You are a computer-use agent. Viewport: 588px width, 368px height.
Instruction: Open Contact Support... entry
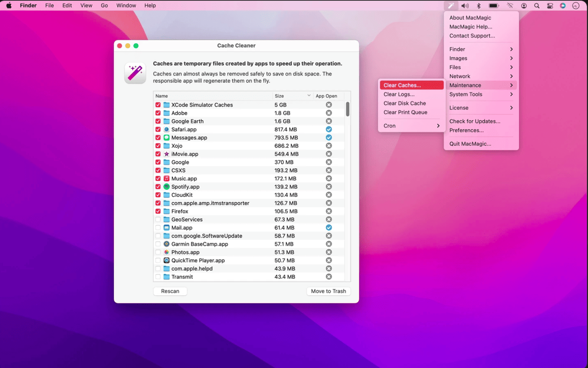[481, 36]
